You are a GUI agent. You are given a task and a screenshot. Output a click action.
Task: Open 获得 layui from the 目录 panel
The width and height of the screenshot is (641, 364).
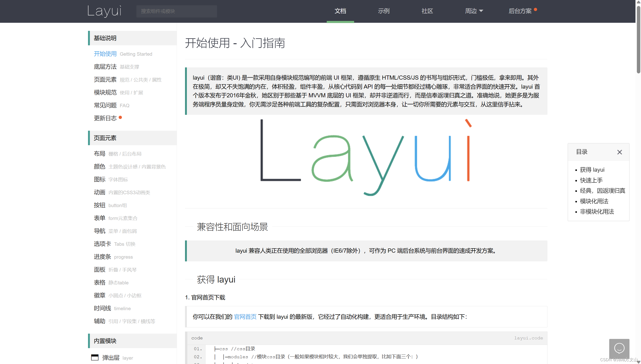pos(592,170)
